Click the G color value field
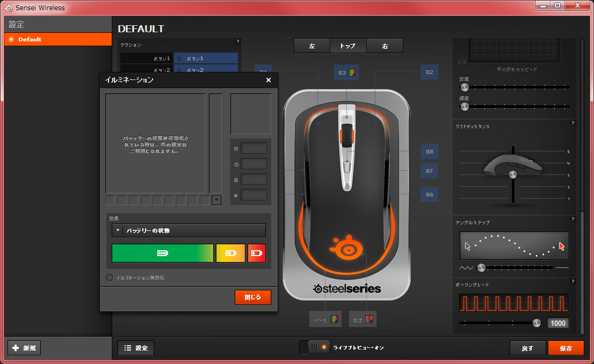 [x=254, y=164]
